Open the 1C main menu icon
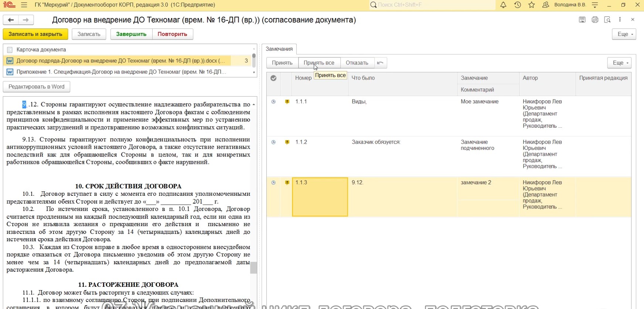This screenshot has width=644, height=309. coord(9,5)
